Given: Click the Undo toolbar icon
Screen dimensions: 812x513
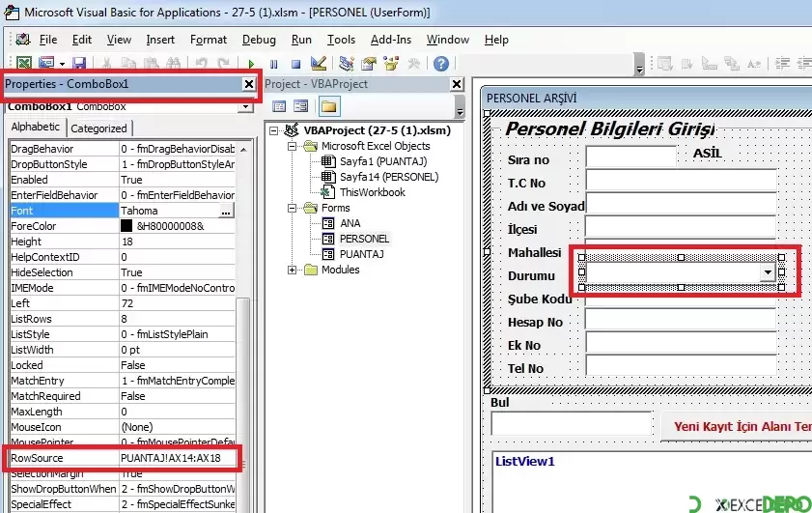Looking at the screenshot, I should 202,63.
